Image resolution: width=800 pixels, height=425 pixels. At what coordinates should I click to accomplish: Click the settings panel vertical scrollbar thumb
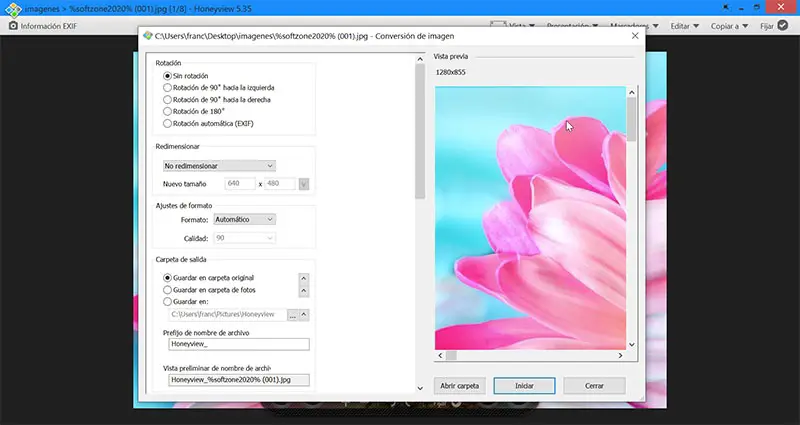coord(420,132)
